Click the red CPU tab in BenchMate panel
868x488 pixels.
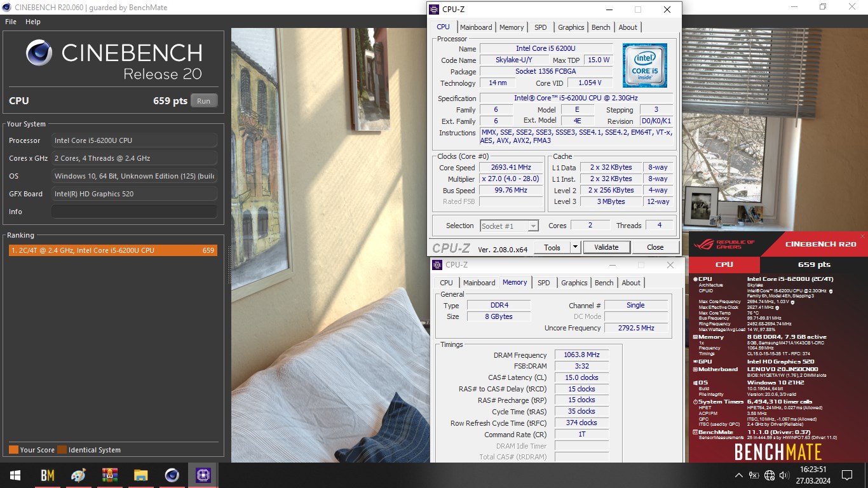pos(724,264)
